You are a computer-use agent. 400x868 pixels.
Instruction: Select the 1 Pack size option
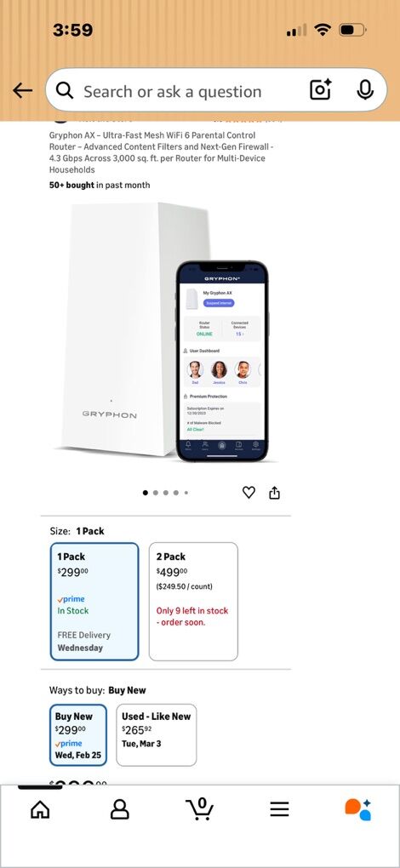pyautogui.click(x=94, y=601)
